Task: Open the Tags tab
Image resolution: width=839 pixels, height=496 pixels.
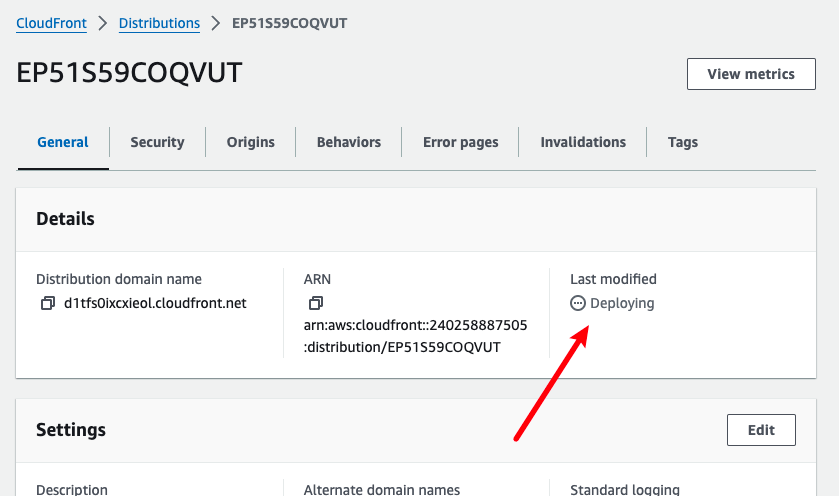Action: tap(683, 142)
